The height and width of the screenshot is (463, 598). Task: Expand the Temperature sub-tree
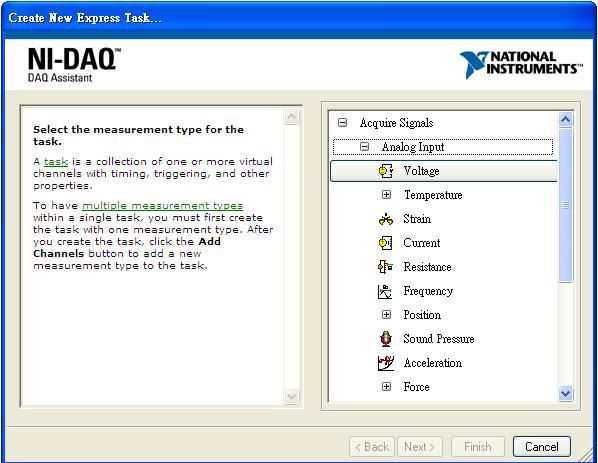pyautogui.click(x=386, y=195)
